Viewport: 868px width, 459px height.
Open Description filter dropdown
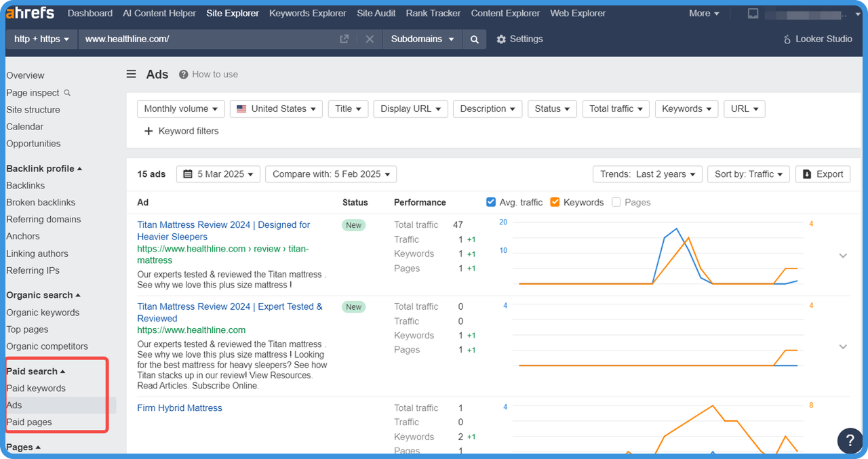[x=488, y=109]
